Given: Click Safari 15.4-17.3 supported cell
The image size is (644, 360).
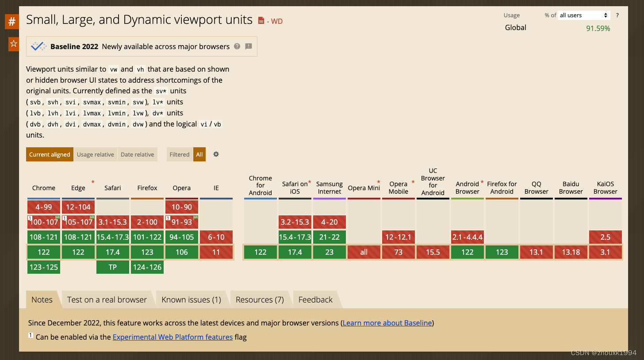Looking at the screenshot, I should pyautogui.click(x=113, y=237).
